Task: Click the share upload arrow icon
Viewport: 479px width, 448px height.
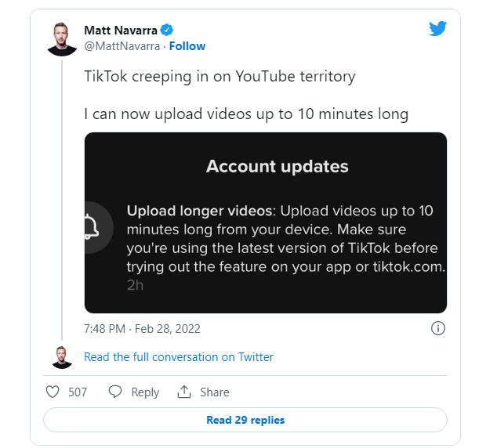Action: (184, 392)
